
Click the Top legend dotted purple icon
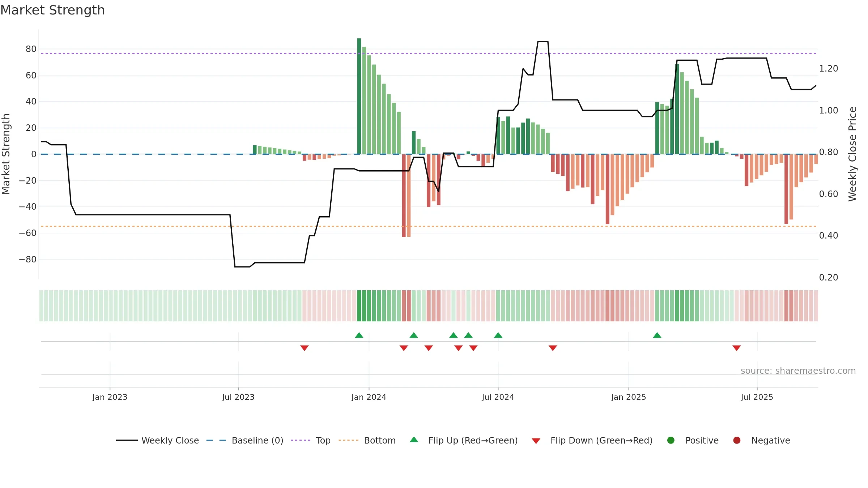tap(301, 440)
